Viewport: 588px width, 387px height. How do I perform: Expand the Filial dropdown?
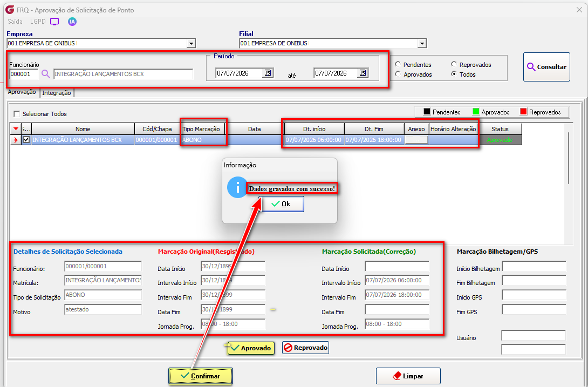(422, 44)
